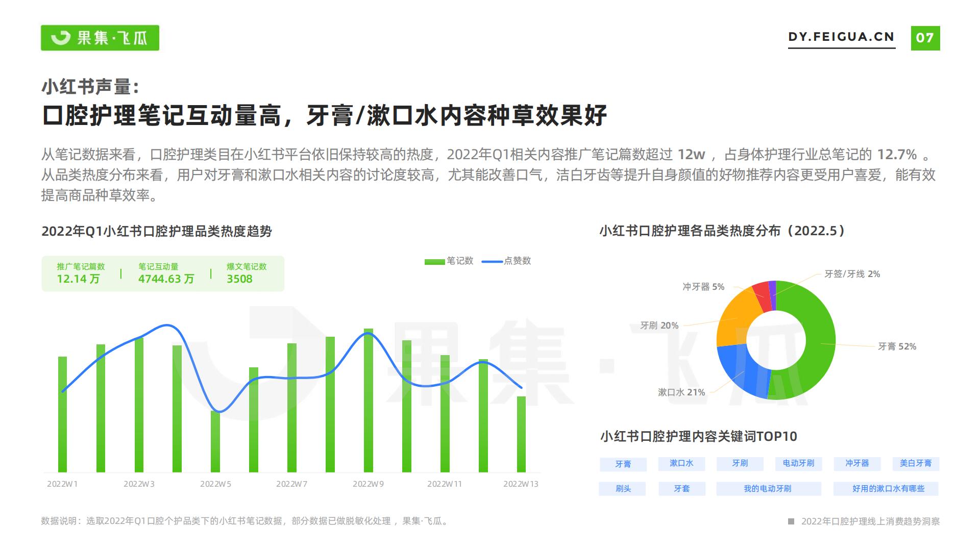Click the bold 12.7% figure in paragraph

point(897,154)
